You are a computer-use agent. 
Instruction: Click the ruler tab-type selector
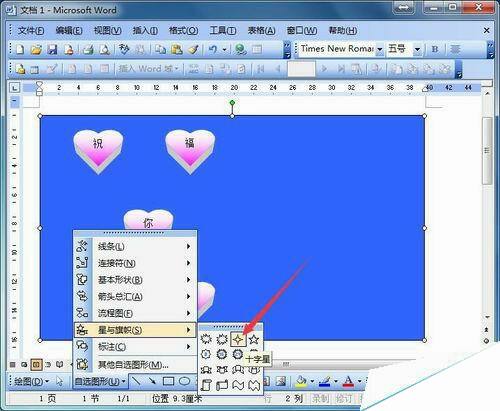point(15,88)
